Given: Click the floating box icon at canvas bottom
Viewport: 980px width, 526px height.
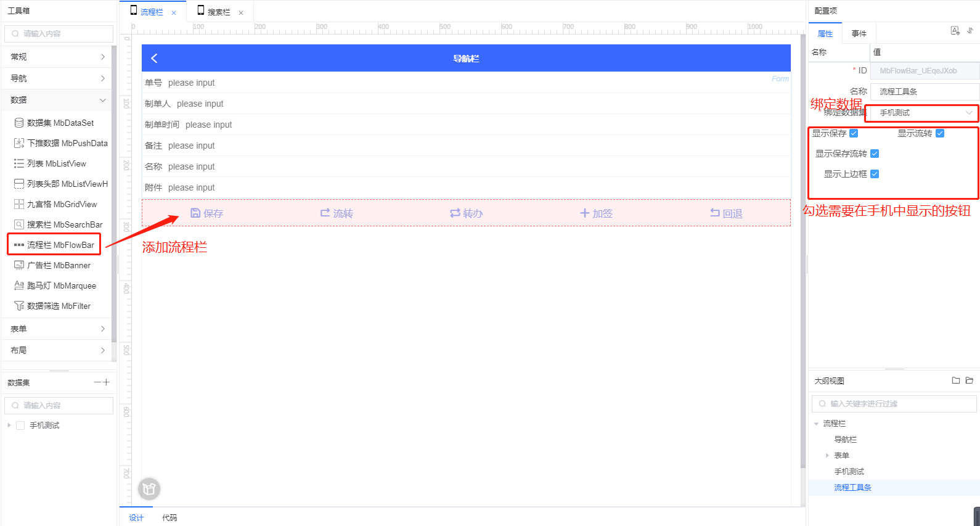Looking at the screenshot, I should (x=149, y=489).
